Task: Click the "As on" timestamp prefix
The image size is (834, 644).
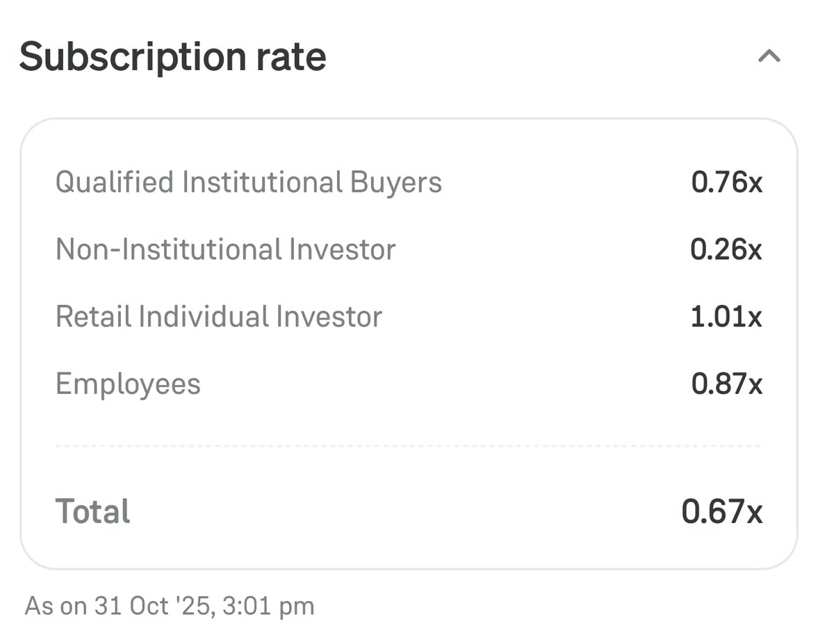Action: click(55, 606)
